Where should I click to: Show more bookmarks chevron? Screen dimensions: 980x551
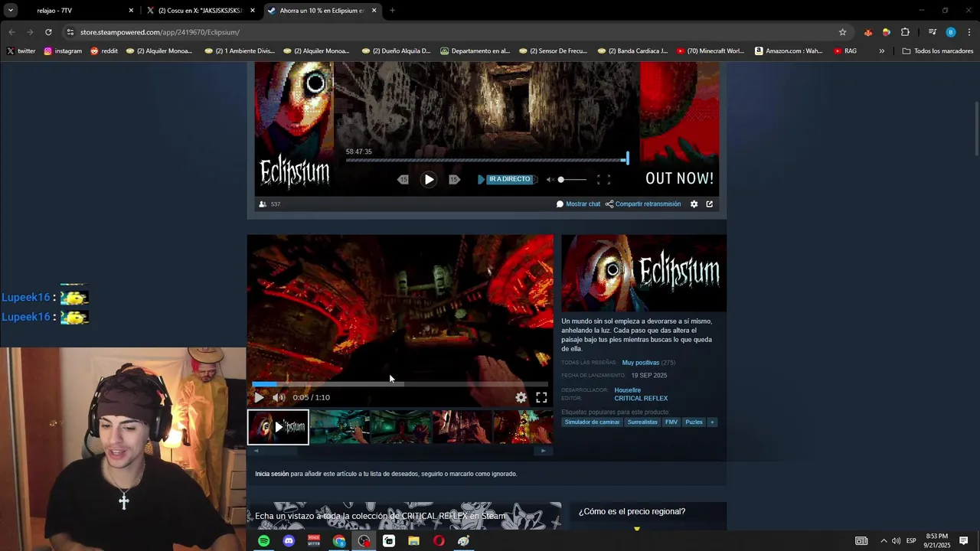[881, 51]
